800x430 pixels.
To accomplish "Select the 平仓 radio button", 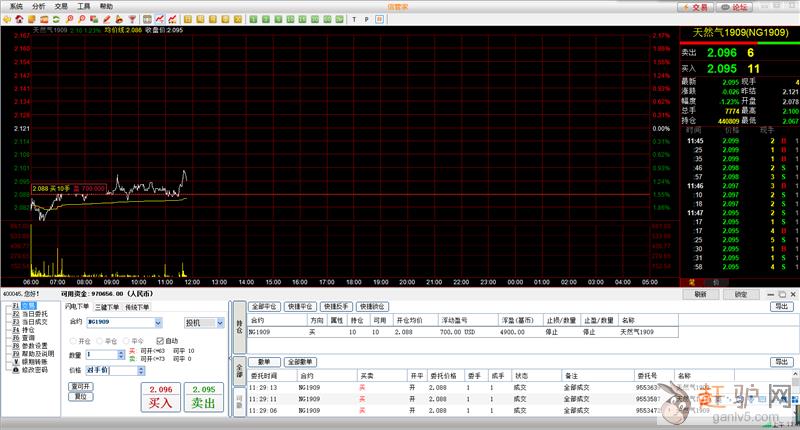I will pyautogui.click(x=100, y=341).
